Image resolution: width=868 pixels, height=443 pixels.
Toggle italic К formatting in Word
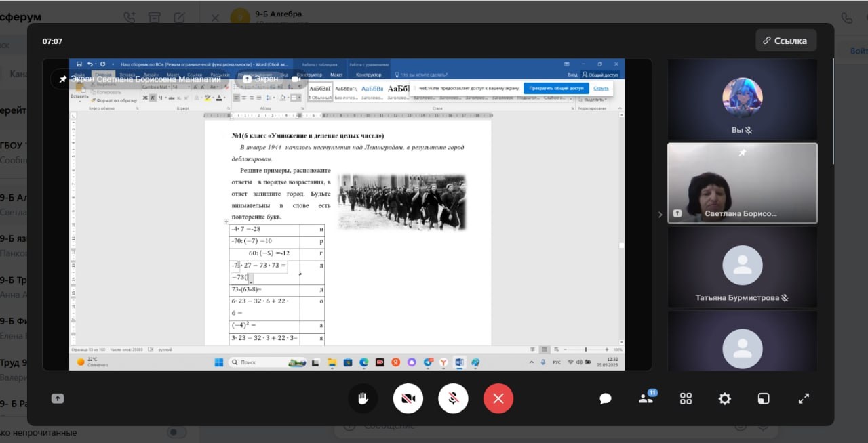pyautogui.click(x=153, y=98)
